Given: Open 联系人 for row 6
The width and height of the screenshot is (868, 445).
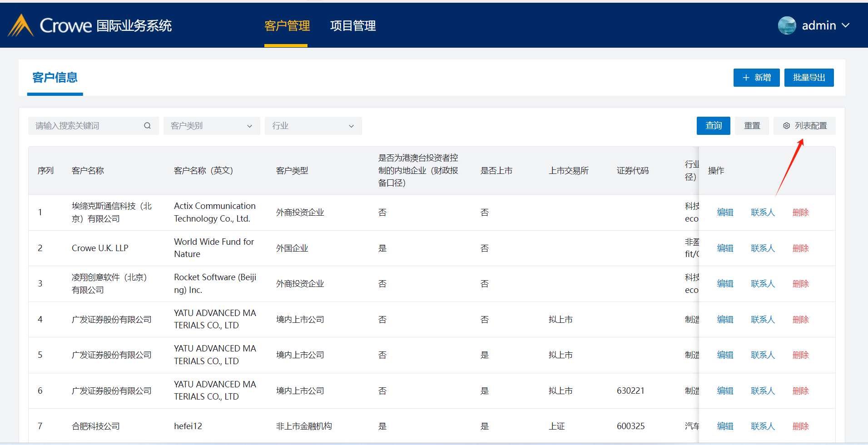Looking at the screenshot, I should [x=763, y=391].
